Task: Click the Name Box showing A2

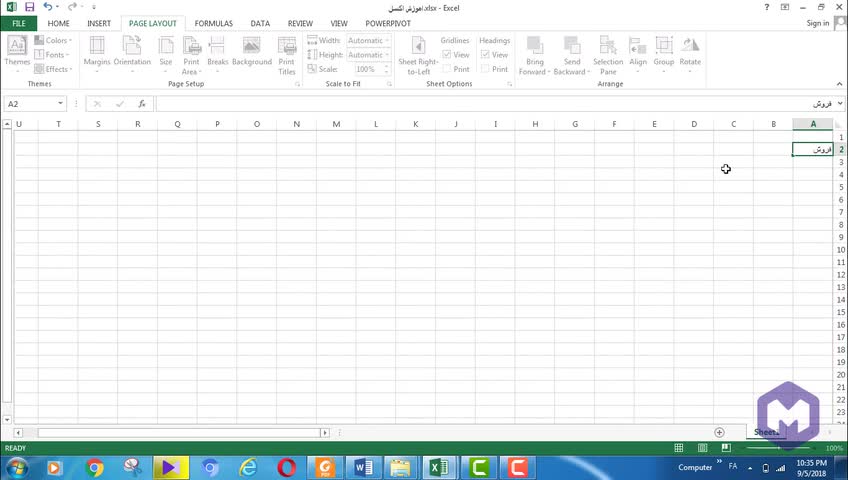Action: coord(30,104)
